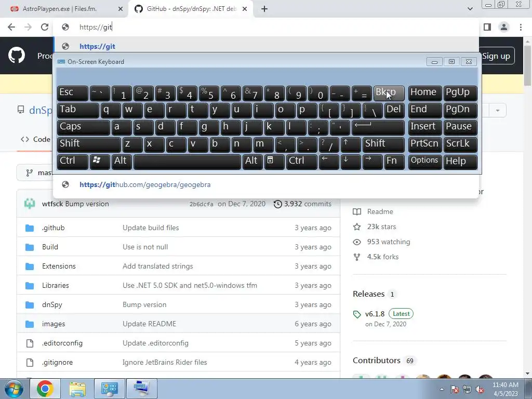Screen dimensions: 532x399
Task: Close the AstroPlaypen.exe tab
Action: pos(121,9)
